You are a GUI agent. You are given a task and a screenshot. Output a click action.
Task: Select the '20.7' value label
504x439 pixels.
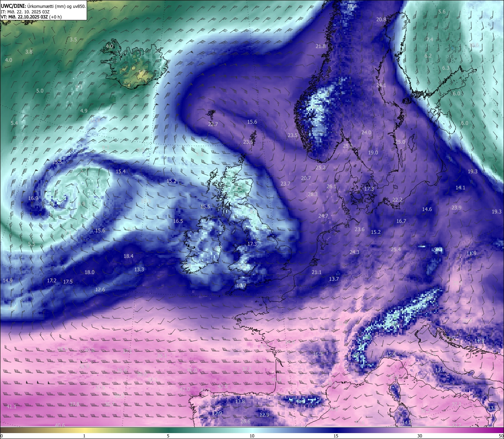coord(306,178)
